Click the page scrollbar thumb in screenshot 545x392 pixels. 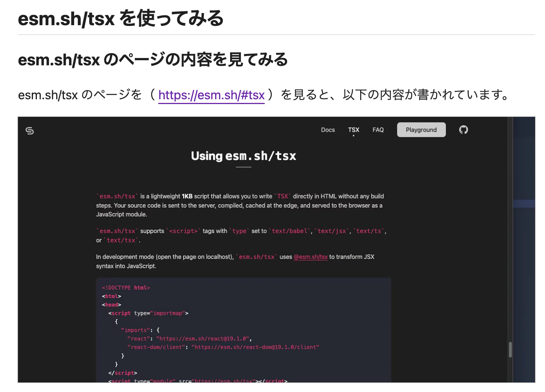point(510,350)
